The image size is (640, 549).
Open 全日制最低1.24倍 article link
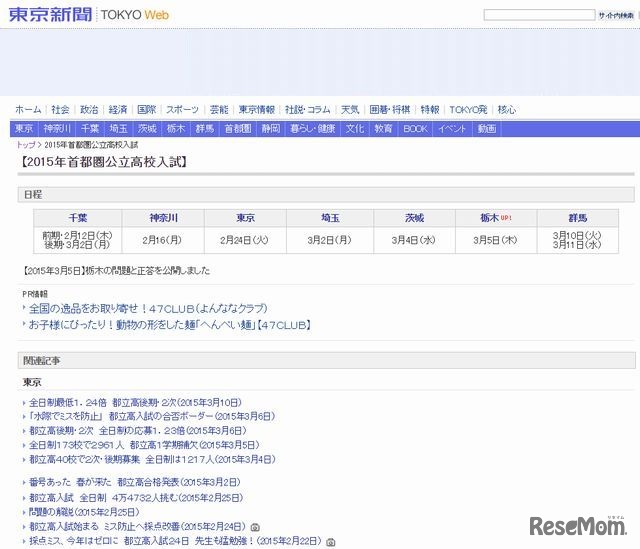tap(136, 402)
